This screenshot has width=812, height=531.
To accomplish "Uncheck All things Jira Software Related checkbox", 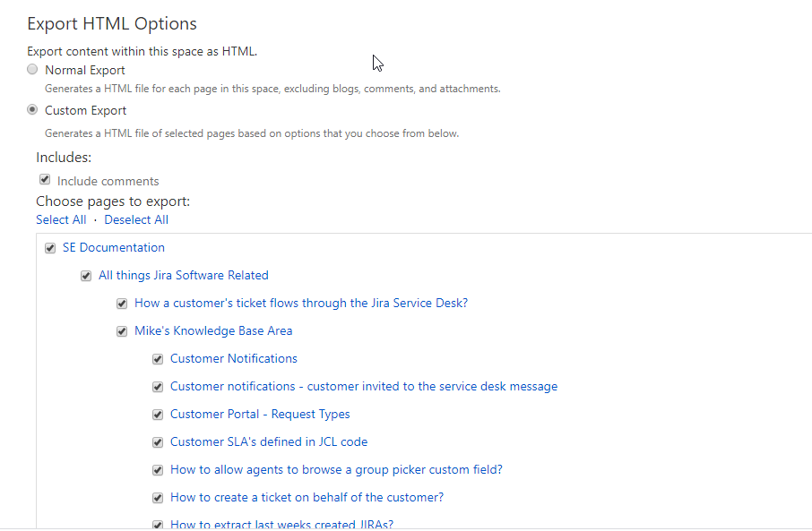I will 86,276.
